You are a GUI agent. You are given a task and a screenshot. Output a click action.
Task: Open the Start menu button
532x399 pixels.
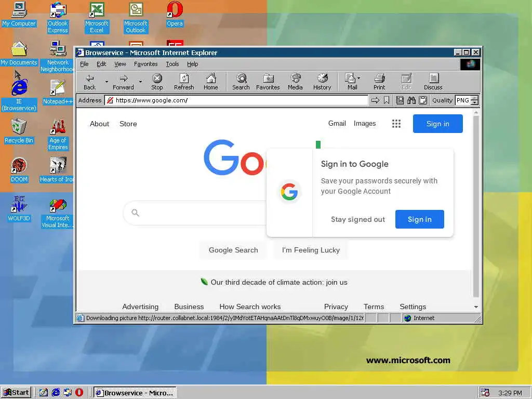click(x=16, y=393)
